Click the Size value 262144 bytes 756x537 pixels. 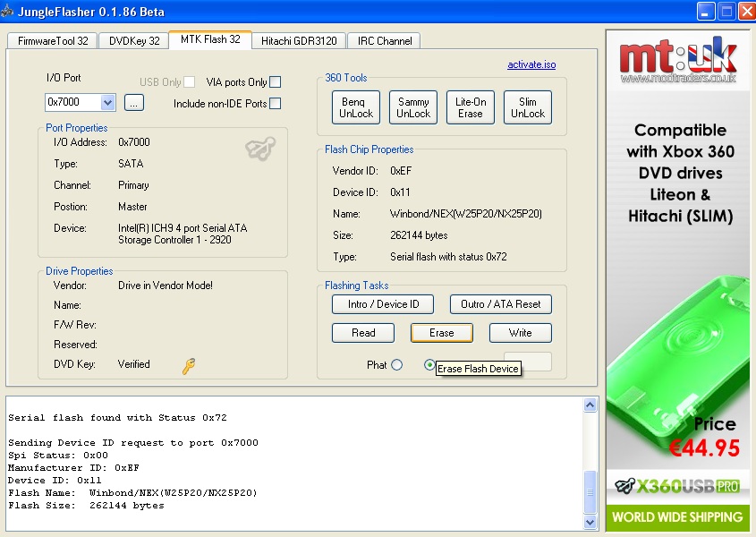pyautogui.click(x=419, y=235)
